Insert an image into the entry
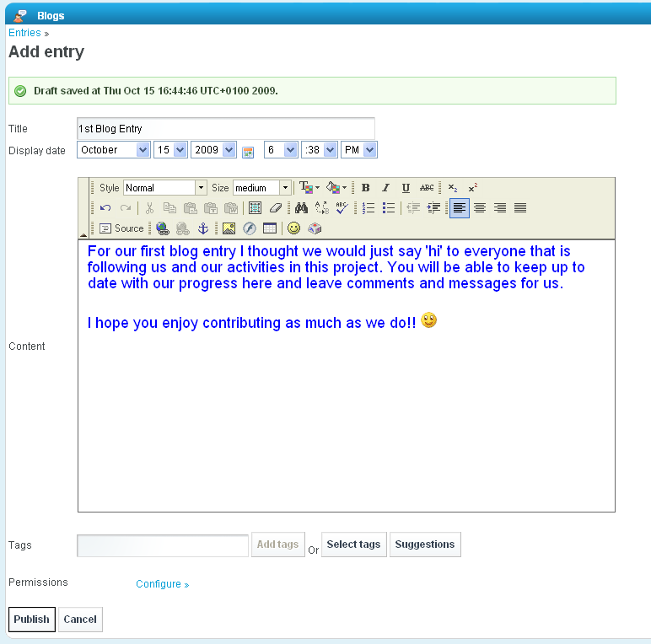The image size is (651, 644). coord(229,228)
